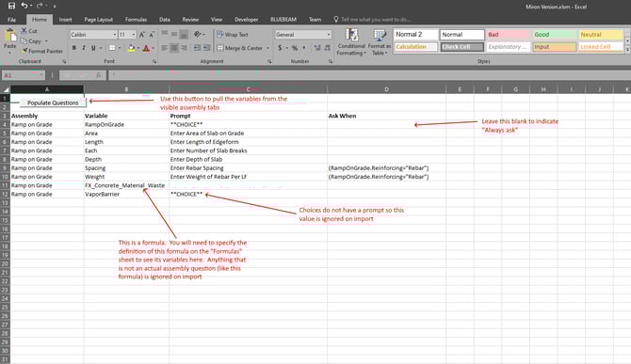Set Middle Align in the Alignment group
The image size is (631, 364).
tap(174, 34)
